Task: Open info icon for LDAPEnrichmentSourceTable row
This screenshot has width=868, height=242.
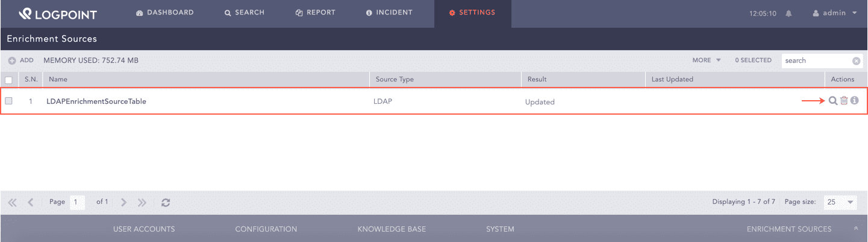Action: (854, 101)
